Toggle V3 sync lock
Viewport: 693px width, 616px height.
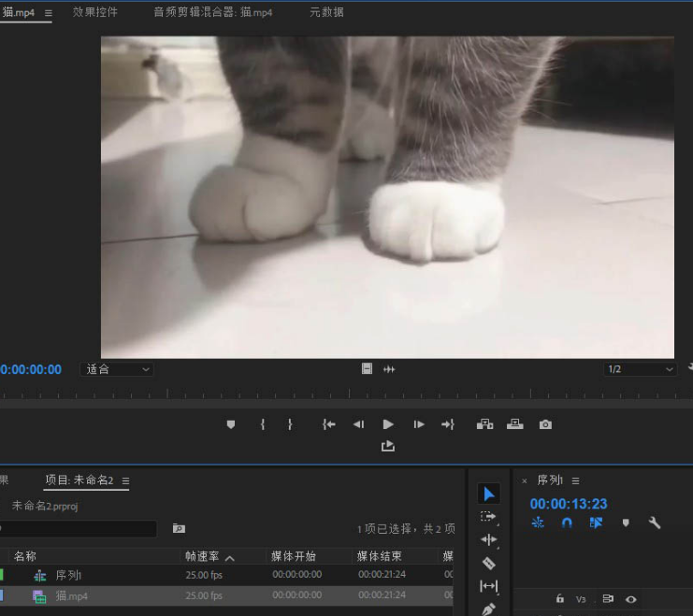tap(608, 599)
